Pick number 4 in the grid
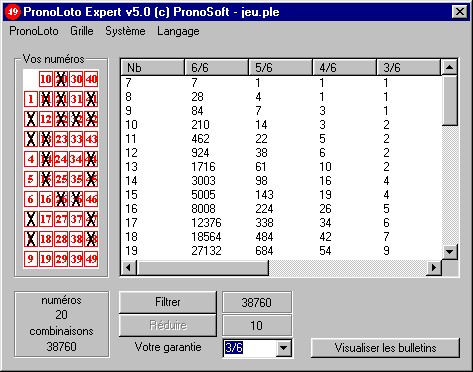The image size is (473, 372). (x=31, y=159)
